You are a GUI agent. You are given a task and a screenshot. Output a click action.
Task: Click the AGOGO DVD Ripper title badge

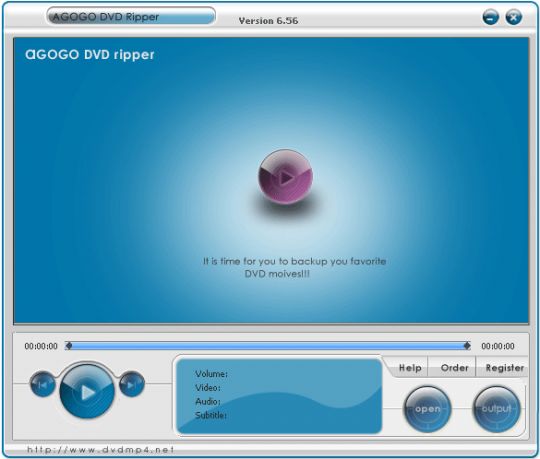click(131, 16)
